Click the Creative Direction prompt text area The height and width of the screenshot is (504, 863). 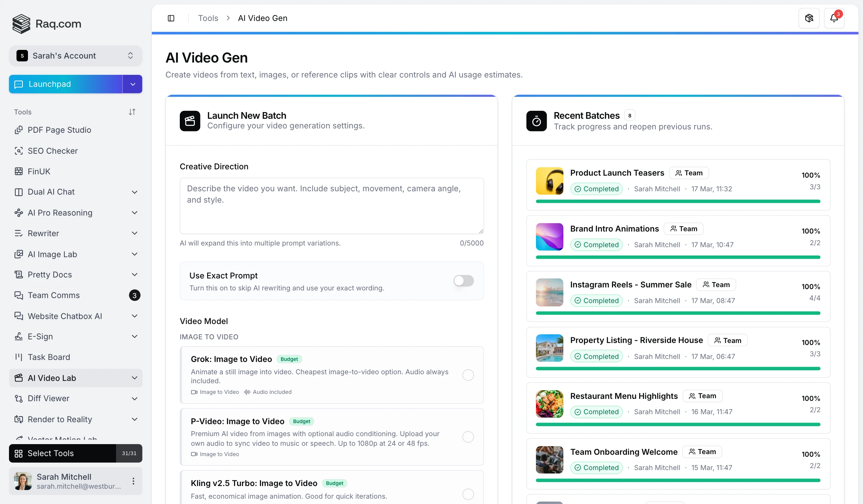coord(331,205)
